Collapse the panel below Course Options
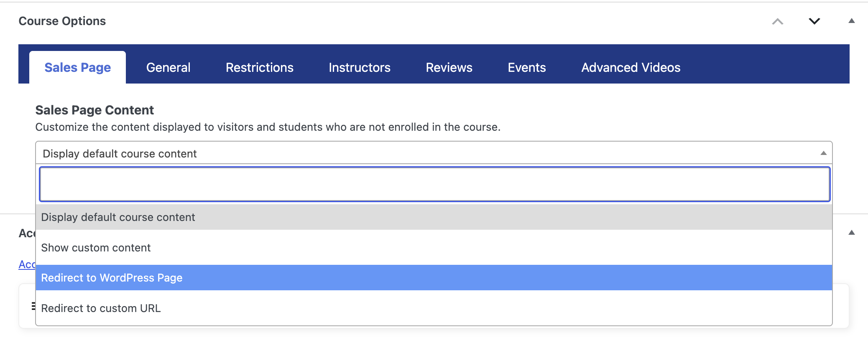 [x=851, y=233]
